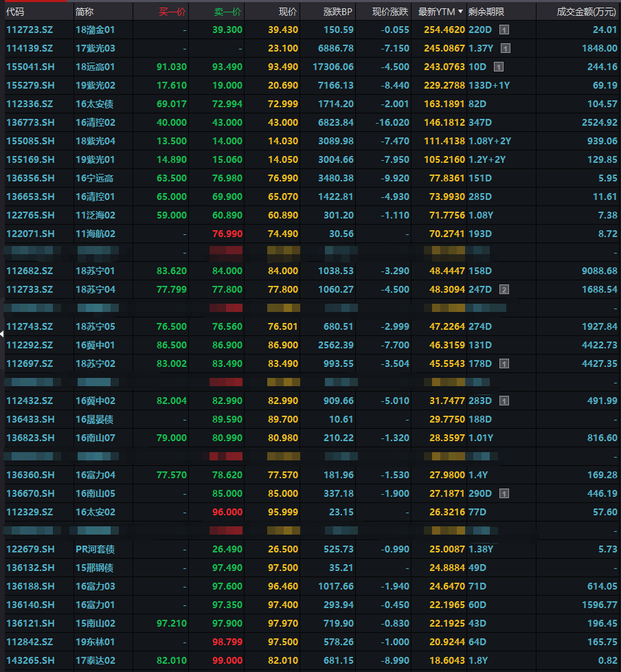This screenshot has height=672, width=621.
Task: Select the 19紫光02 bond name
Action: [95, 86]
